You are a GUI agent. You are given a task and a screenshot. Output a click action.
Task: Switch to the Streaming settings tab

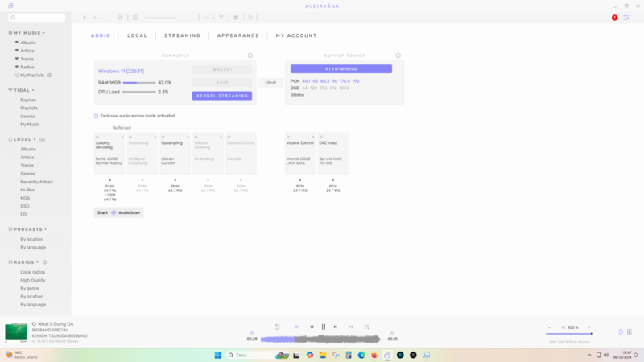pyautogui.click(x=182, y=35)
